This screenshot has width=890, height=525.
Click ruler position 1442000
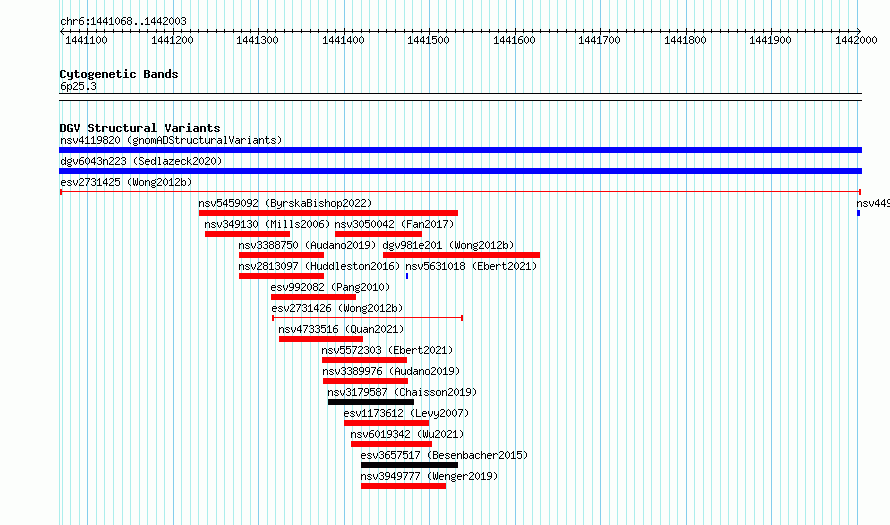tap(856, 40)
